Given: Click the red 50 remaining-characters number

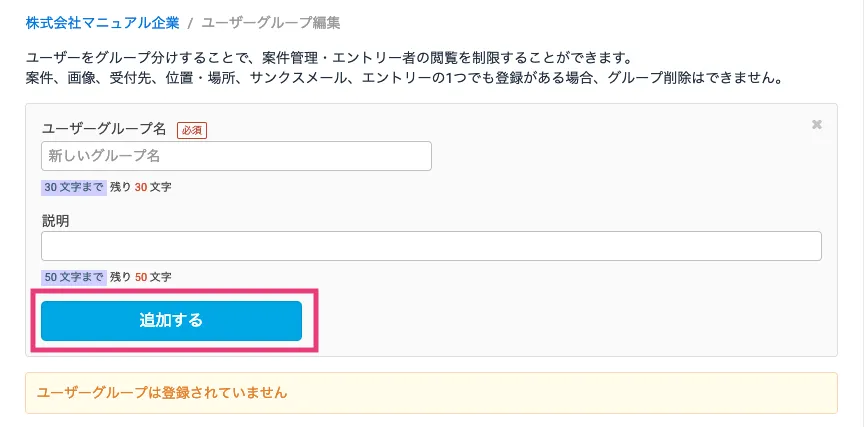Looking at the screenshot, I should coord(141,276).
